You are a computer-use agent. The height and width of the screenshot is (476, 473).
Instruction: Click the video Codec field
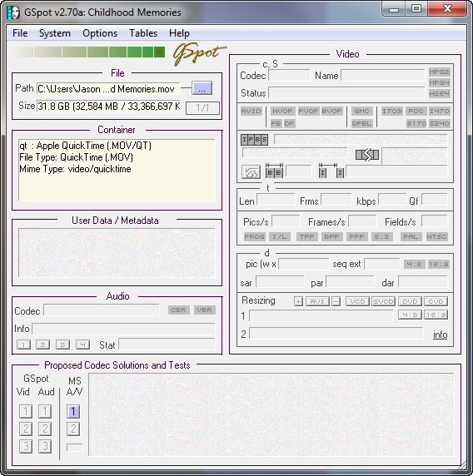coord(289,75)
